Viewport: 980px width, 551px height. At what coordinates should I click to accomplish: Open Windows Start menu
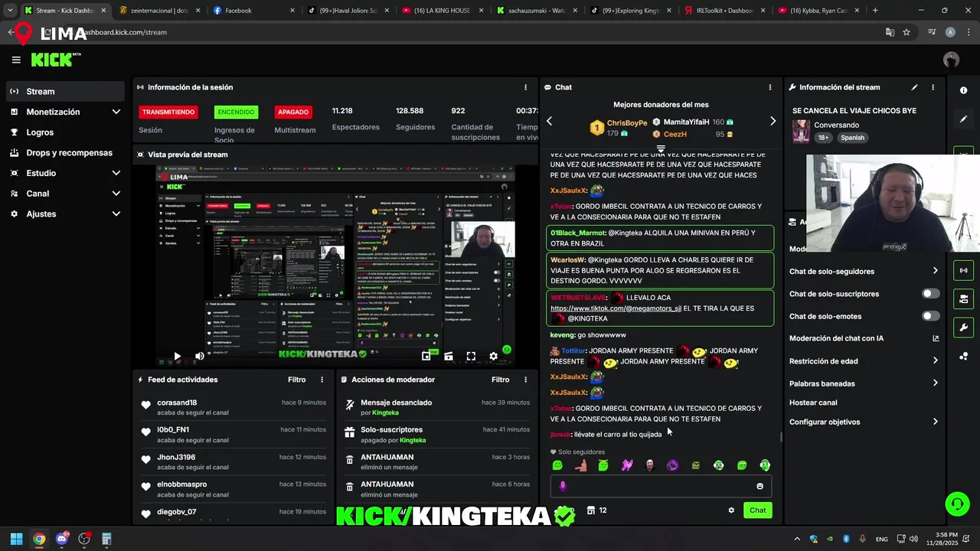coord(16,539)
